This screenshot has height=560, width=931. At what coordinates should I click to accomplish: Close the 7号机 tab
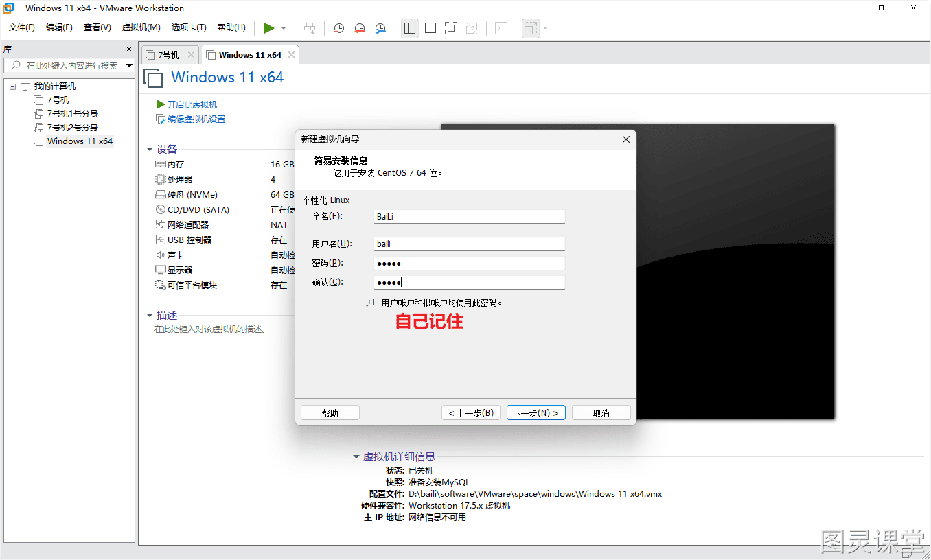[x=191, y=55]
